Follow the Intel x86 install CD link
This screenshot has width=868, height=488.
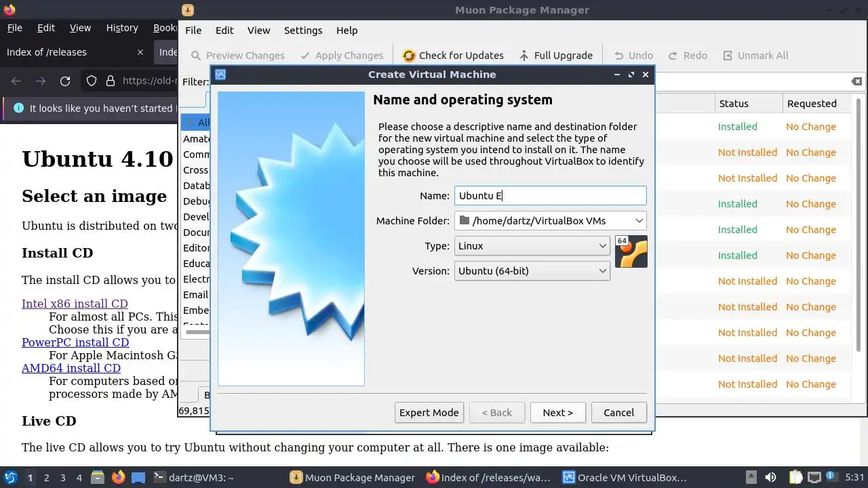pyautogui.click(x=75, y=304)
